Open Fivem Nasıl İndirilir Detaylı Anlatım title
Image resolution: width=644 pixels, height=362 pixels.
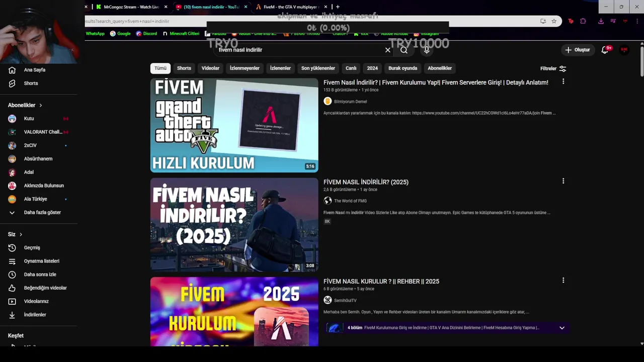tap(436, 82)
